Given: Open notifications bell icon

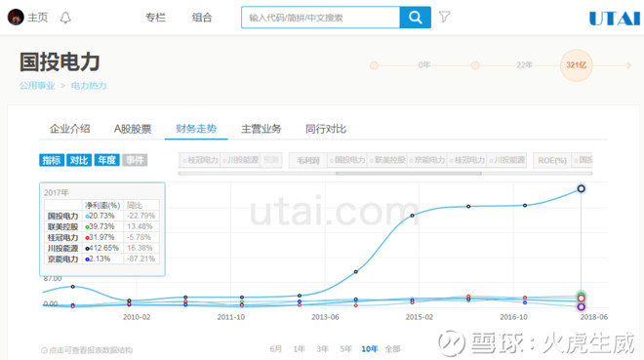Looking at the screenshot, I should [x=65, y=18].
